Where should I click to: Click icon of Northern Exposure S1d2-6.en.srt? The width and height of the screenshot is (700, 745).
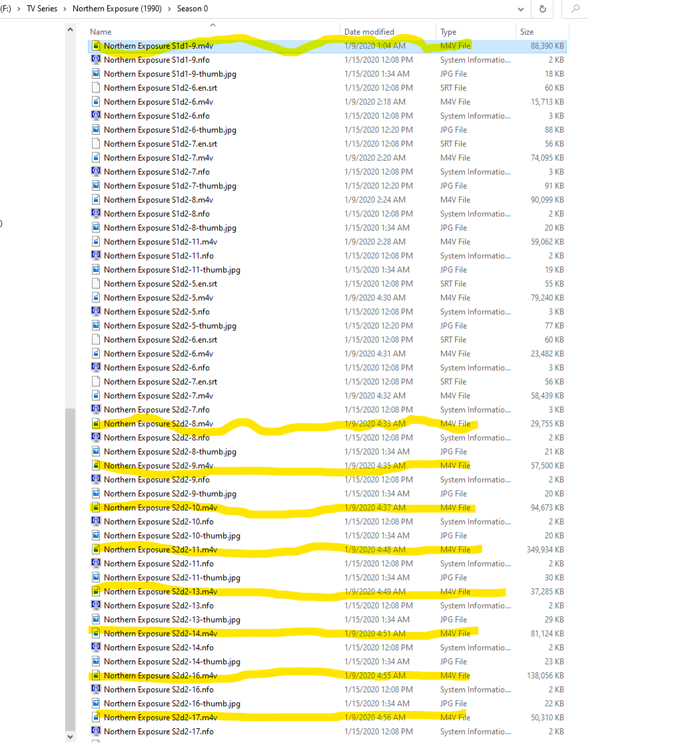click(96, 87)
